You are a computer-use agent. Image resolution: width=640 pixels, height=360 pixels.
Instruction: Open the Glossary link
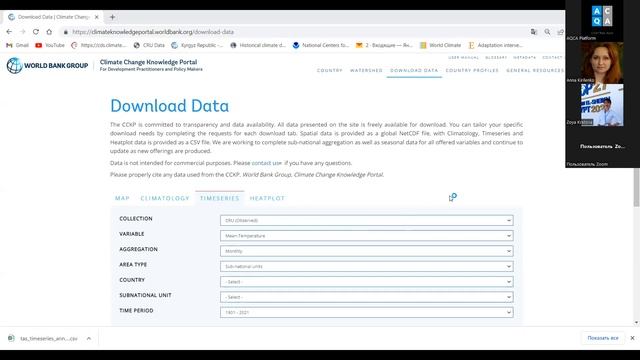pos(496,58)
